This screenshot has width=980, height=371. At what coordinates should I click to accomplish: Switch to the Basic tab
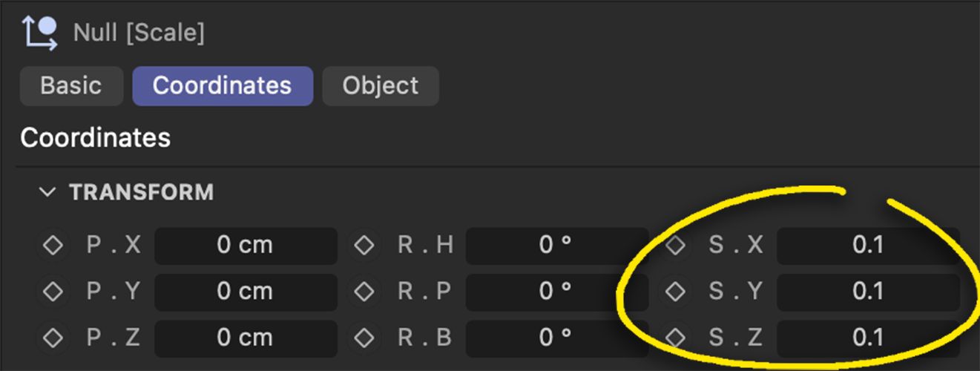[x=70, y=85]
